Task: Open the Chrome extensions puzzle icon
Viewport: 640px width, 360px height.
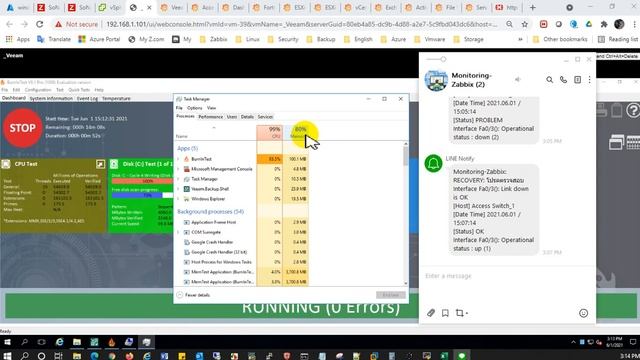Action: [604, 24]
